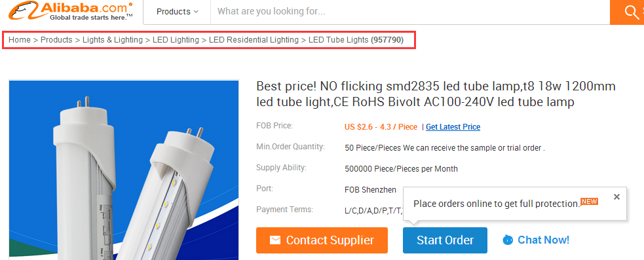Click the product title heading
The width and height of the screenshot is (644, 260).
(x=436, y=94)
